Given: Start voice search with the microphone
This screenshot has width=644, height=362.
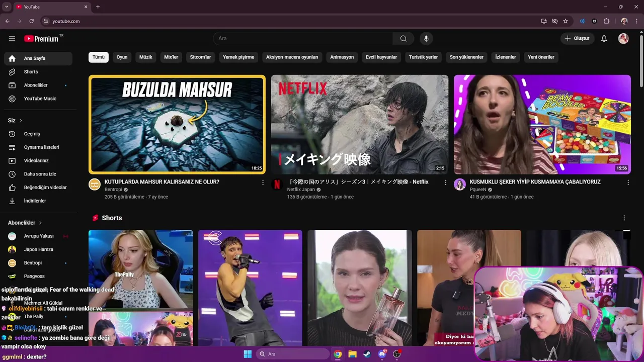Looking at the screenshot, I should click(426, 38).
